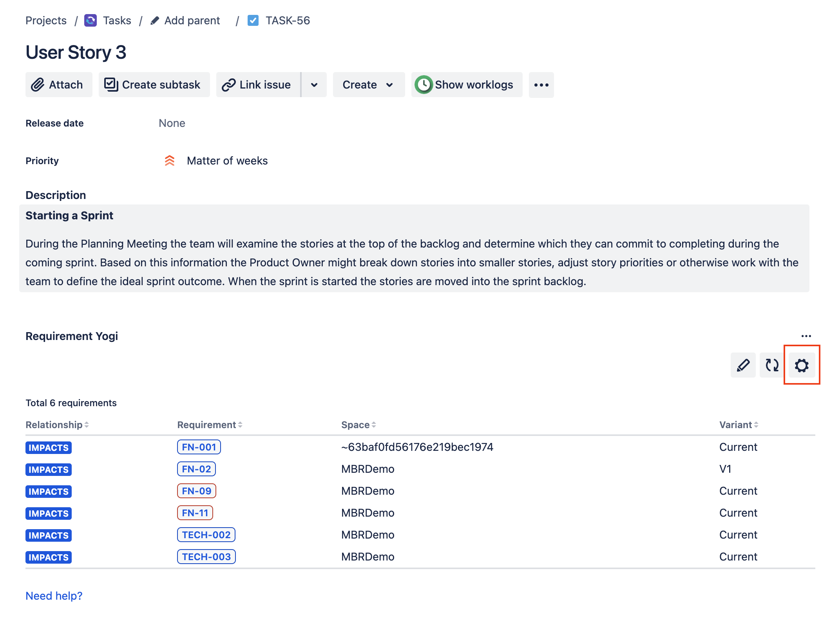Sort by the Relationship column header
840x622 pixels.
point(57,425)
